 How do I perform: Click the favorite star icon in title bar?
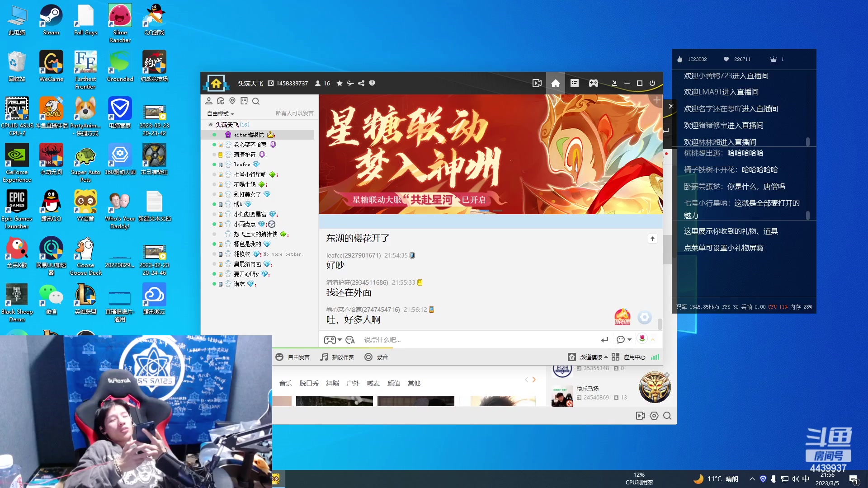pos(340,83)
